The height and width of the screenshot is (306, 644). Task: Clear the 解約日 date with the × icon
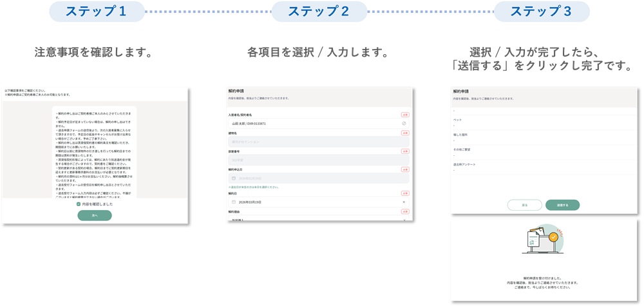pyautogui.click(x=404, y=202)
